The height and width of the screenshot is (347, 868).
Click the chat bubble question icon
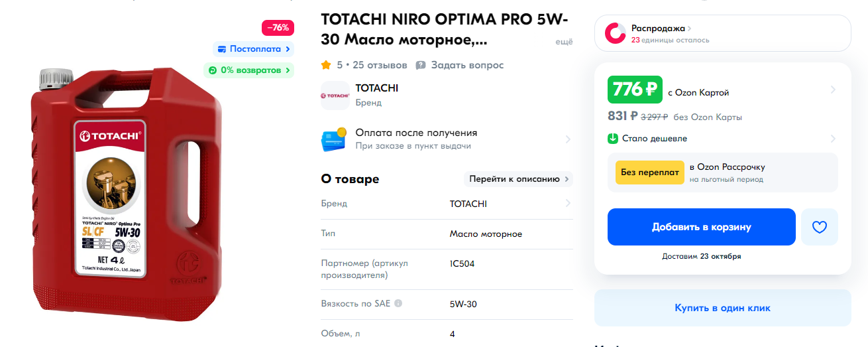pos(421,65)
